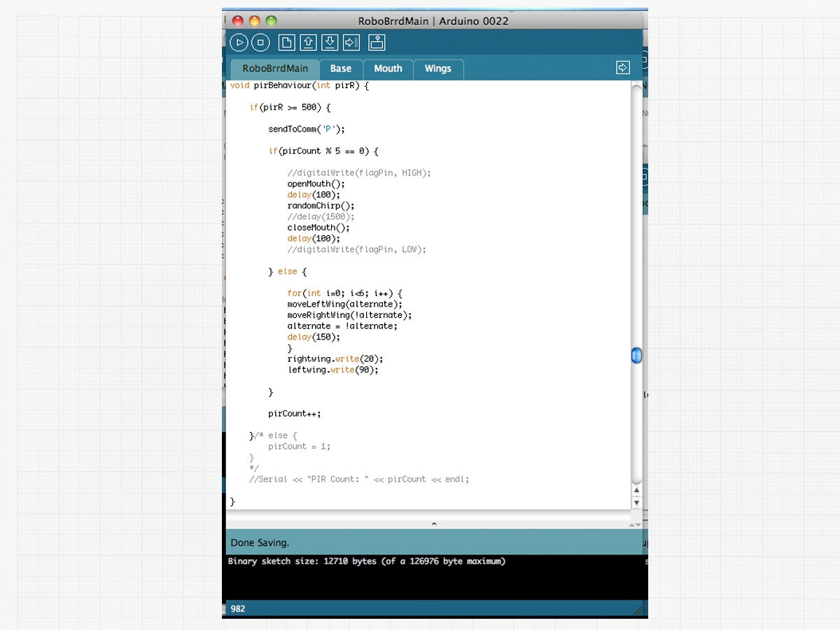Close the Arduino window with red button
Image resolution: width=840 pixels, height=630 pixels.
238,21
